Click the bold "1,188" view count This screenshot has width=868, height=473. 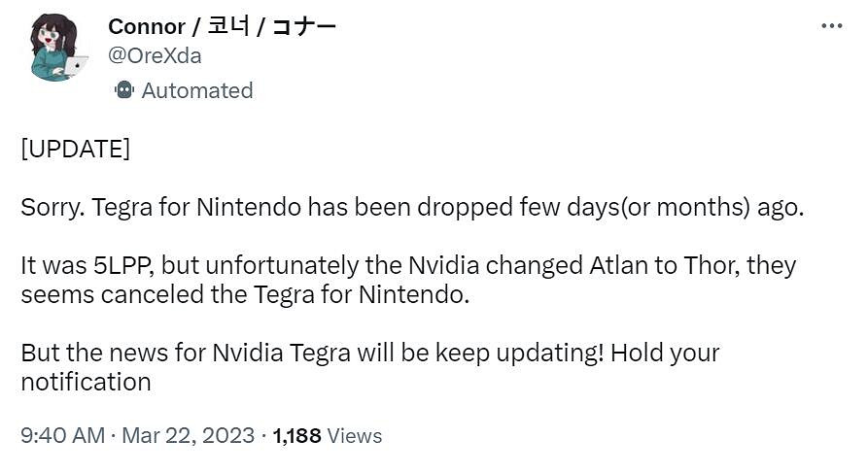pos(296,435)
